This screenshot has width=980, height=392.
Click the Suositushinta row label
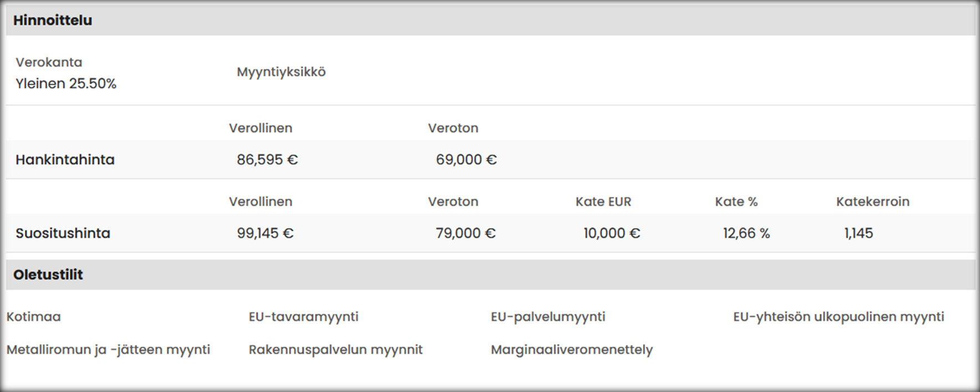click(63, 233)
